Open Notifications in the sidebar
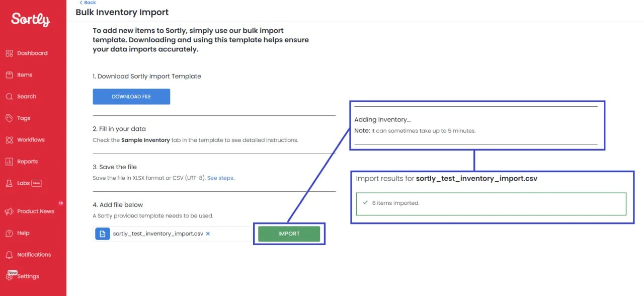 tap(34, 255)
